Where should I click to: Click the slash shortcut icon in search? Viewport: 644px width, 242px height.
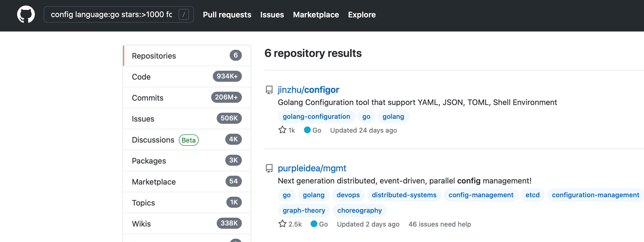click(184, 14)
